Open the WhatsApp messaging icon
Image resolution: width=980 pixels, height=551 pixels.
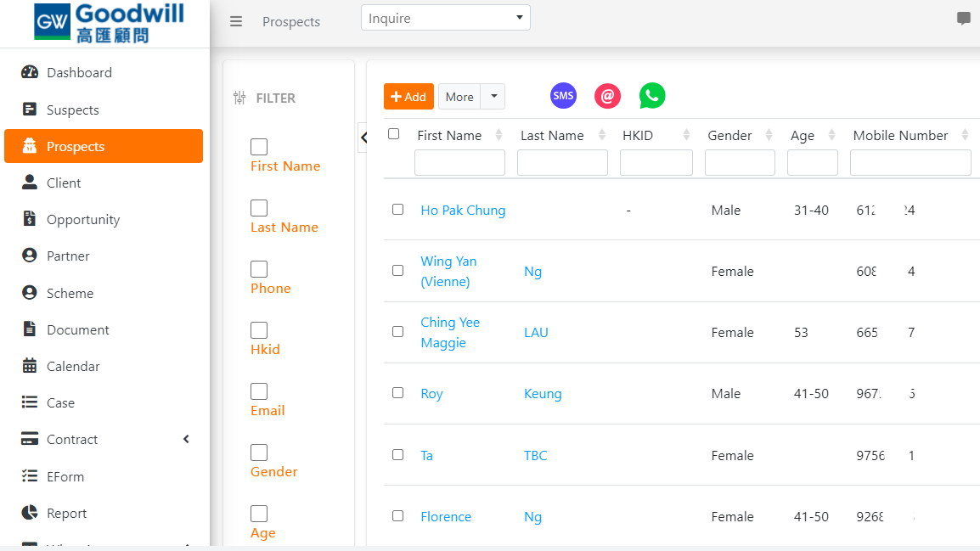[652, 96]
